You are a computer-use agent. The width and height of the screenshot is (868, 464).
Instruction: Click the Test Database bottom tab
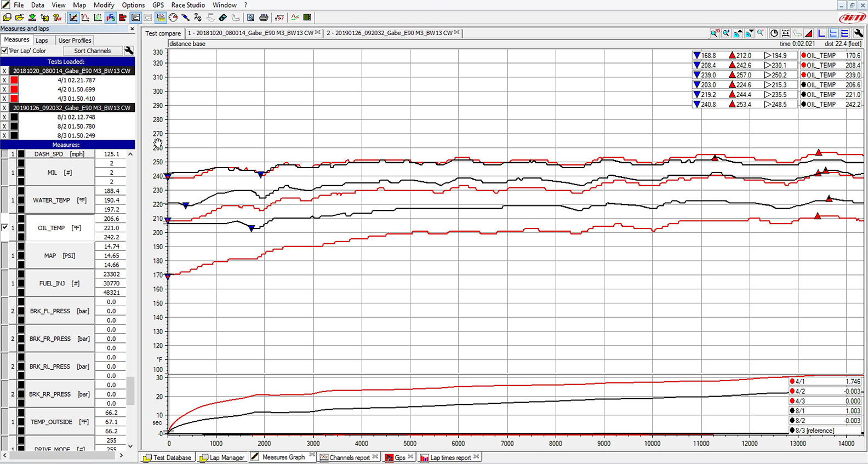pyautogui.click(x=168, y=457)
